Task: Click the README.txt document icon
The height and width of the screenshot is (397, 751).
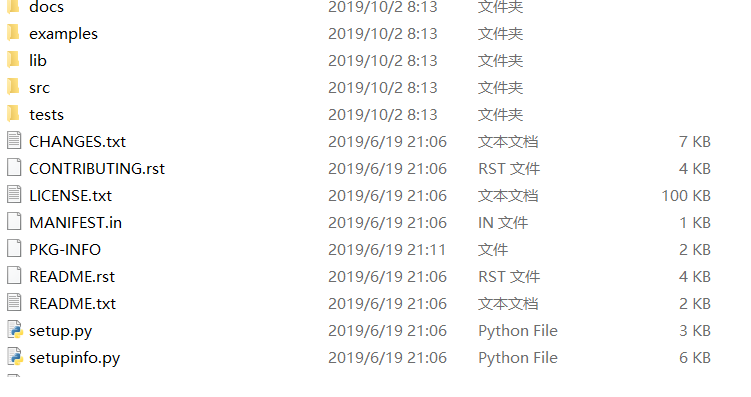Action: (14, 303)
